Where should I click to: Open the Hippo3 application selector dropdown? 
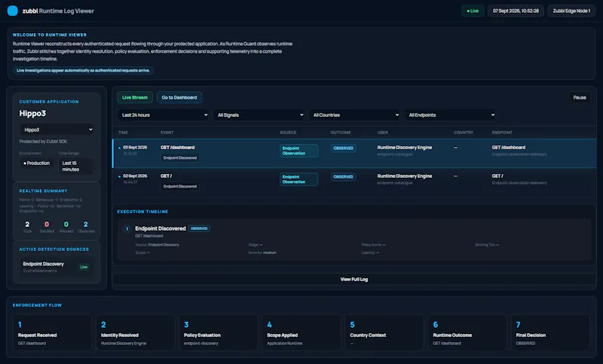coord(57,130)
